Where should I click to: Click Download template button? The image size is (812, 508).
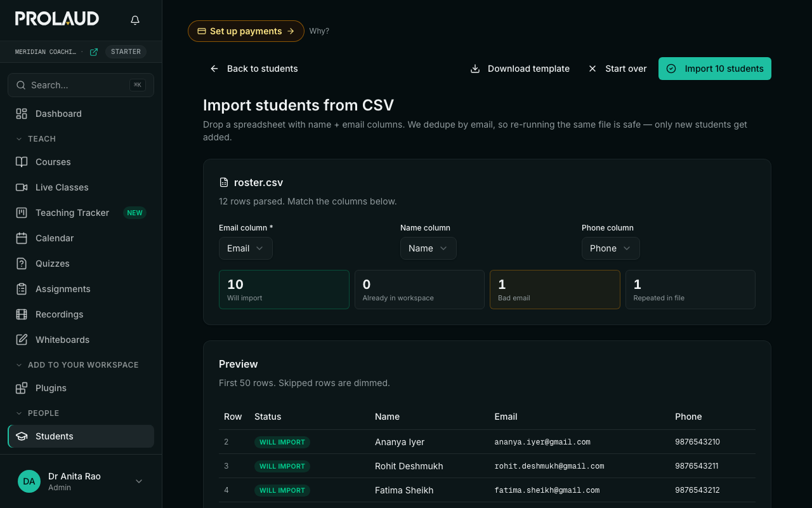tap(520, 69)
